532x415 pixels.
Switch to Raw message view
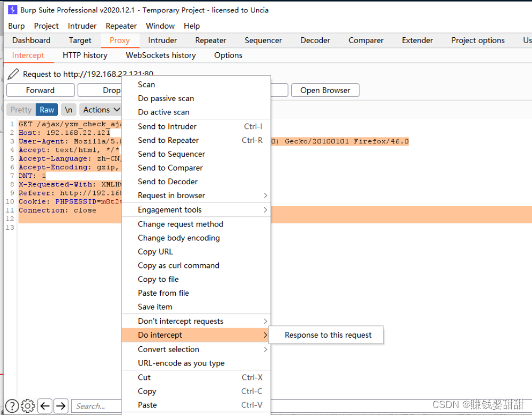point(47,110)
